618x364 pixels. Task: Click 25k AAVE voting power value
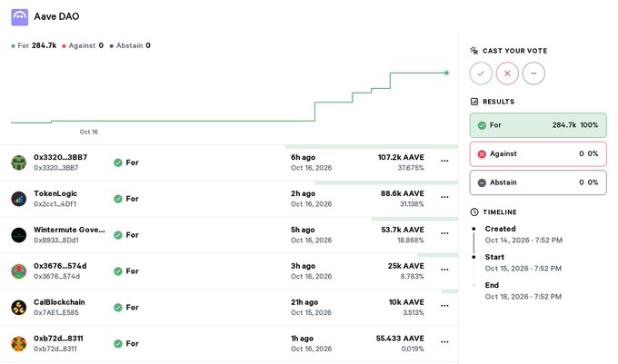coord(406,266)
